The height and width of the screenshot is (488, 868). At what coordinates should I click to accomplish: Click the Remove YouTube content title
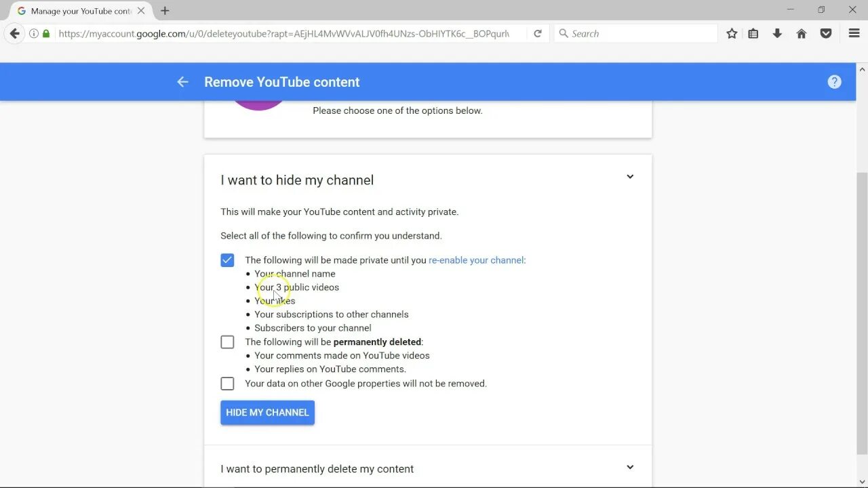coord(282,82)
